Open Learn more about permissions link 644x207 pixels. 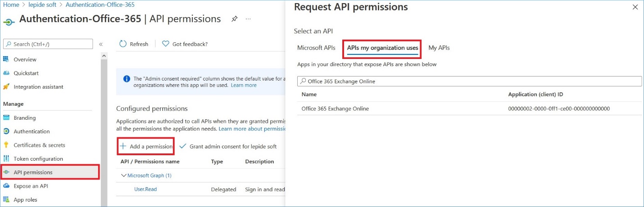coord(252,129)
